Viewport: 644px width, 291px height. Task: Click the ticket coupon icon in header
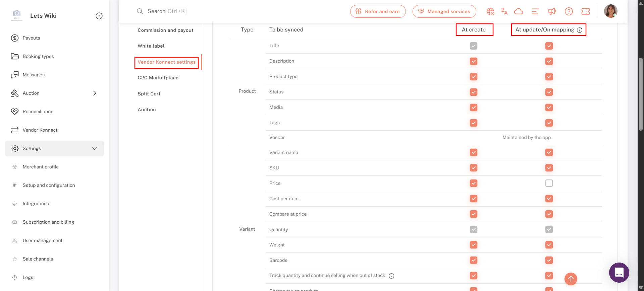[x=586, y=11]
